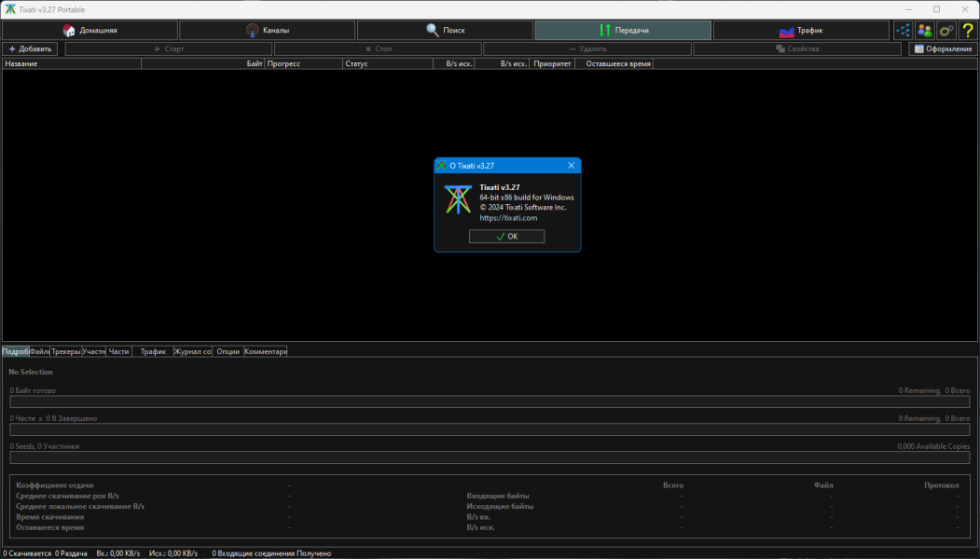Viewport: 980px width, 559px height.
Task: Click the Tixati icon in main titlebar
Action: (10, 9)
